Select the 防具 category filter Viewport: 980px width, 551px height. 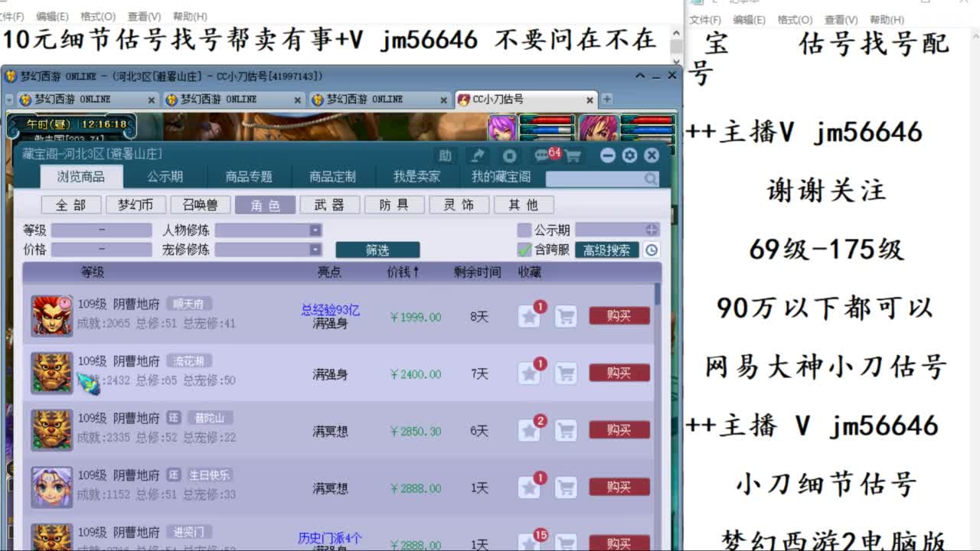[x=394, y=205]
